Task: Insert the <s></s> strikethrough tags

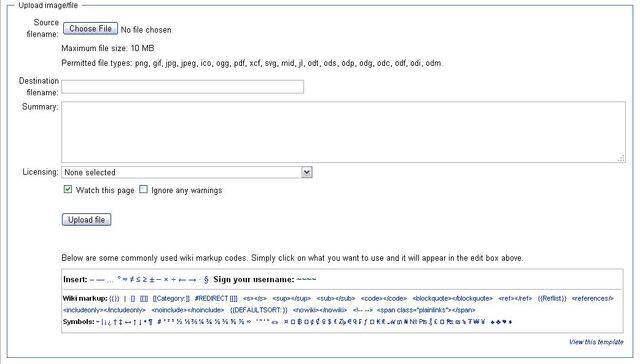Action: tap(255, 298)
